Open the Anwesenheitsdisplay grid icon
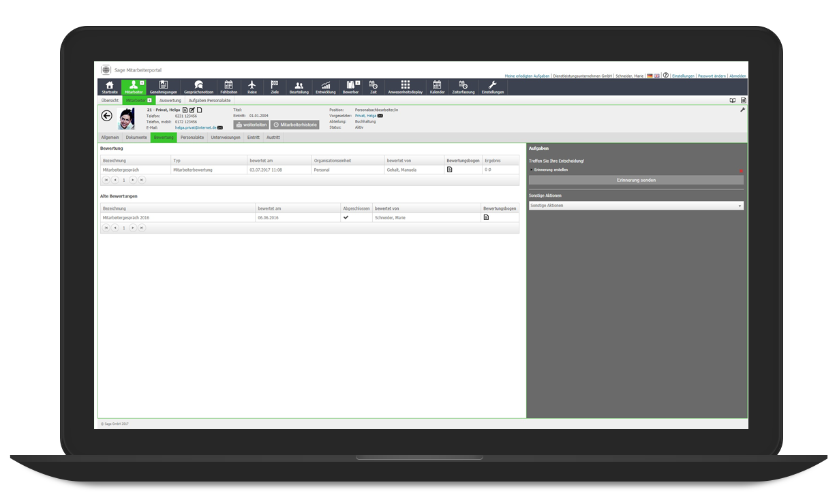 [404, 84]
